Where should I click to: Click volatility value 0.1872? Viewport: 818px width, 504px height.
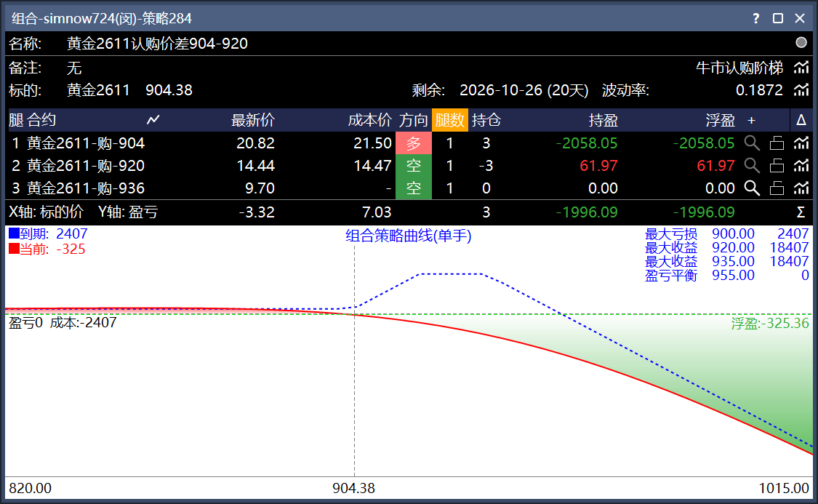coord(760,90)
